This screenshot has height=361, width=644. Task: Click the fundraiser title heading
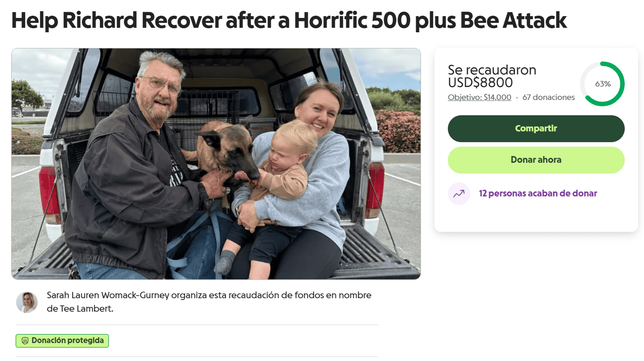point(289,20)
